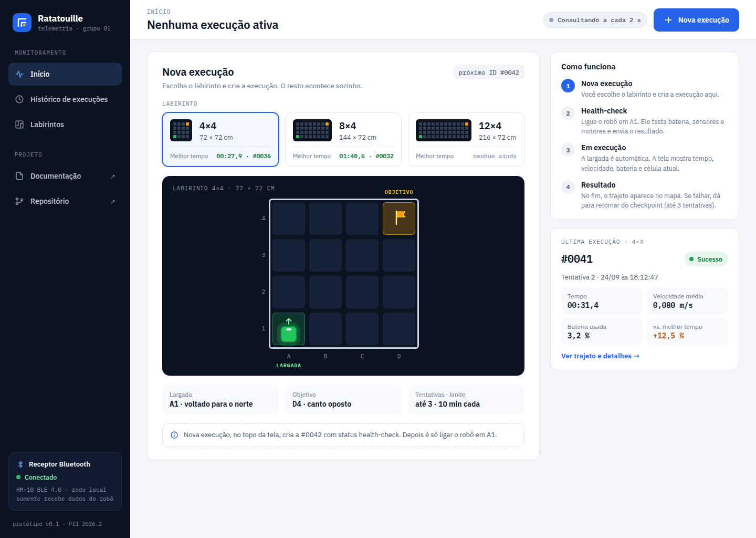Viewport: 756px width, 538px height.
Task: Select the 12×4 labyrinth option
Action: (x=466, y=139)
